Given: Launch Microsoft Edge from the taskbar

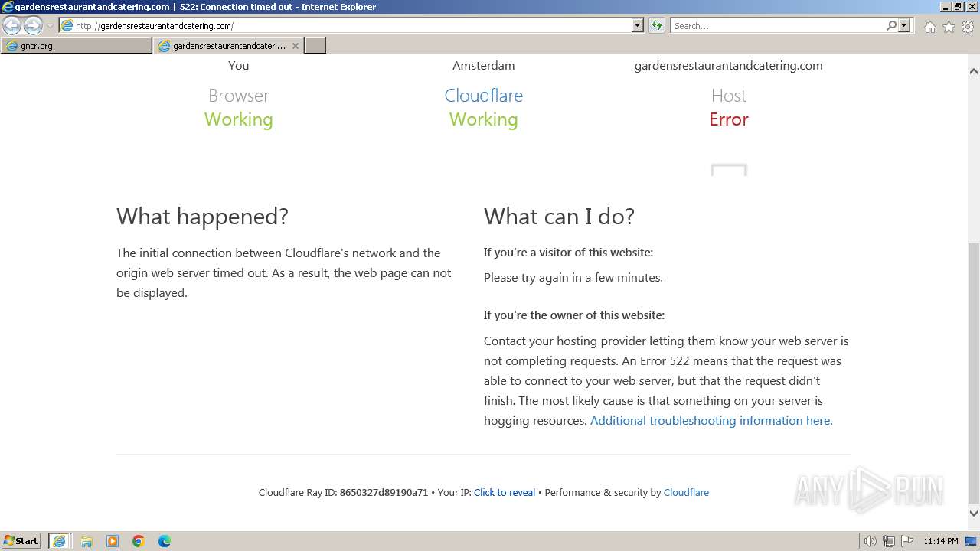Looking at the screenshot, I should point(165,541).
